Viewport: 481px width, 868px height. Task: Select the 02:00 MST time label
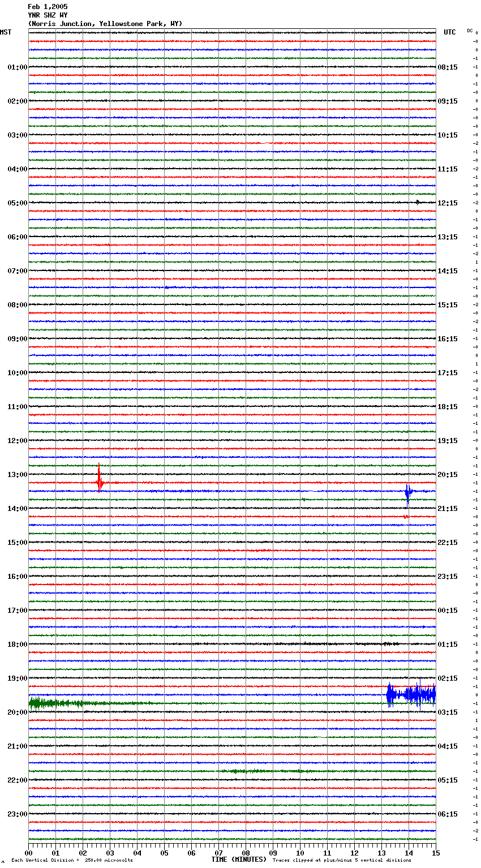pos(18,101)
